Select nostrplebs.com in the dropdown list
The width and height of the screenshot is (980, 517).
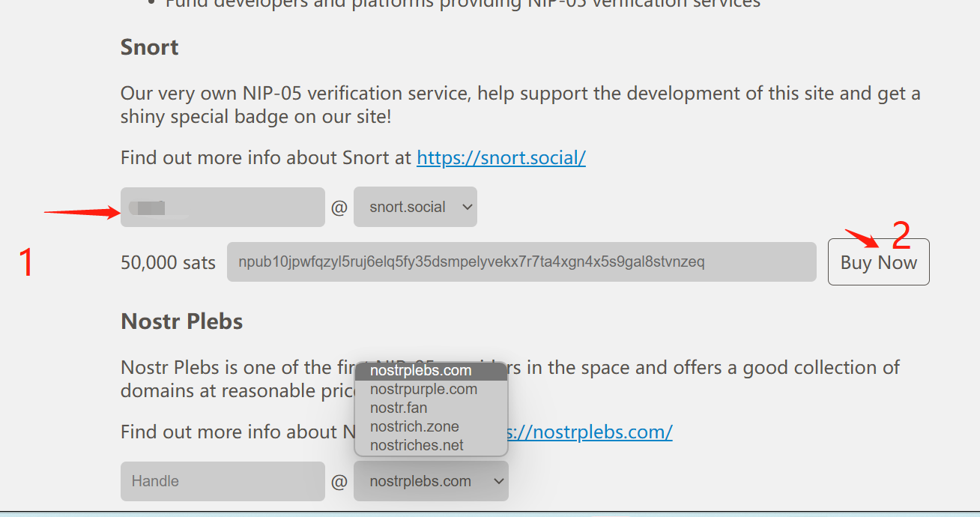431,371
